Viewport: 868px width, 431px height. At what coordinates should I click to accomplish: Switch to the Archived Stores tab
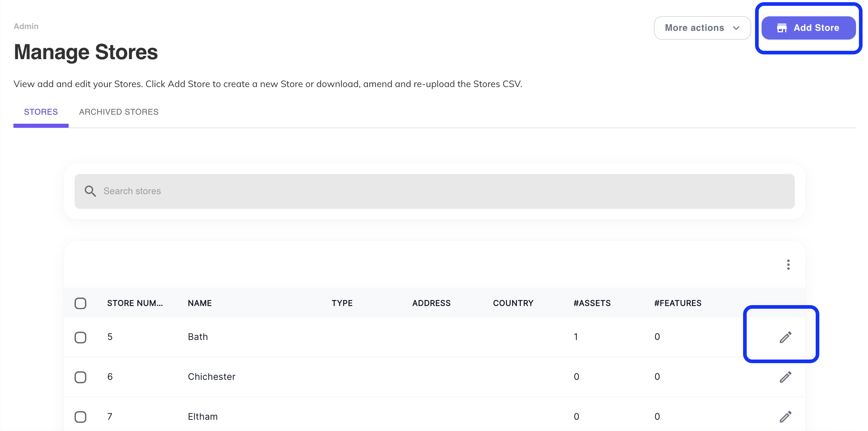[x=119, y=112]
